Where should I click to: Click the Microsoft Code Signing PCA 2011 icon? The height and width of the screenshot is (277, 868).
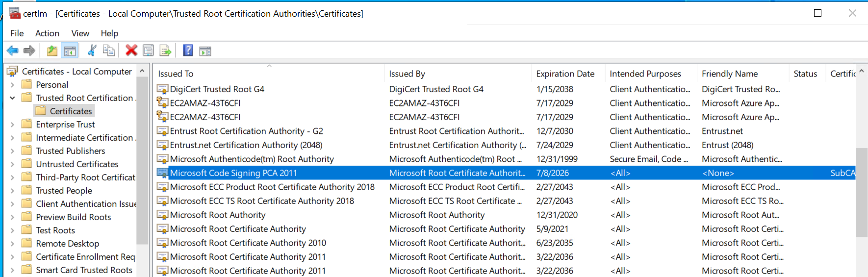(162, 173)
